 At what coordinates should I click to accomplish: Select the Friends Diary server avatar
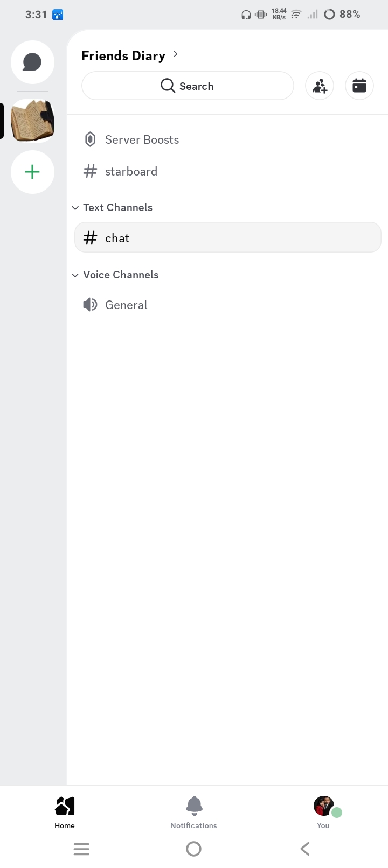pyautogui.click(x=32, y=121)
